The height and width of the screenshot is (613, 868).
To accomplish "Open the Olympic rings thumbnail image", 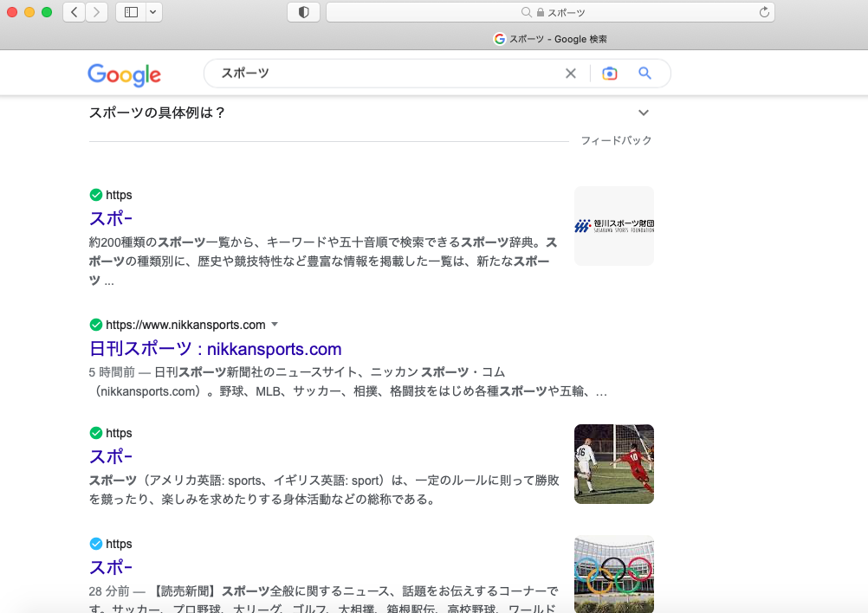I will coord(614,574).
